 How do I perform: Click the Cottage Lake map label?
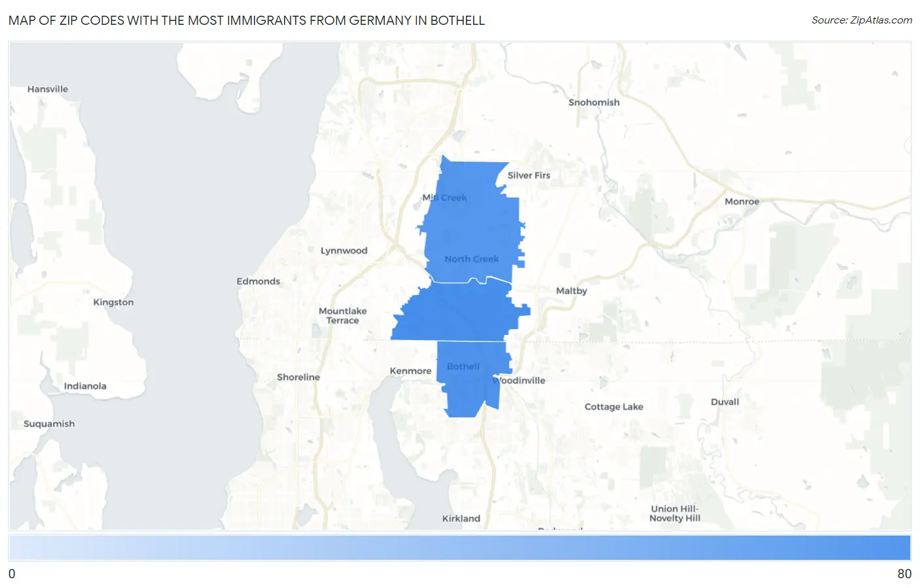[x=614, y=407]
